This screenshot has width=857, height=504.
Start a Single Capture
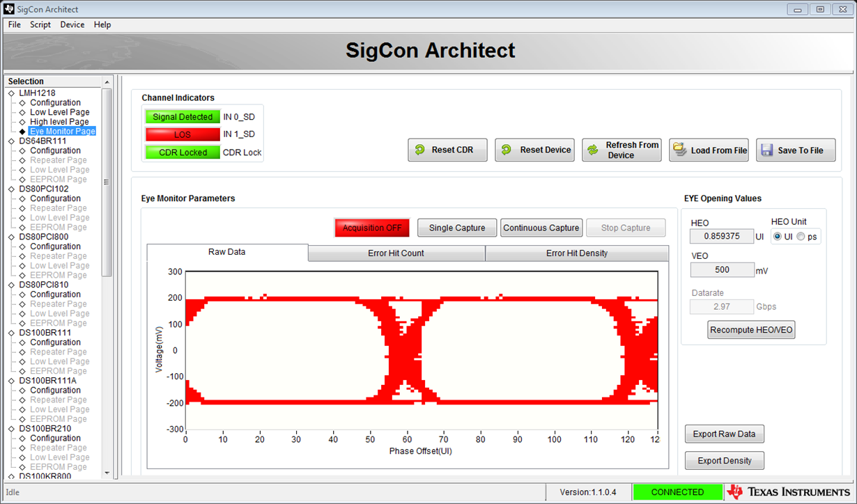pos(456,228)
